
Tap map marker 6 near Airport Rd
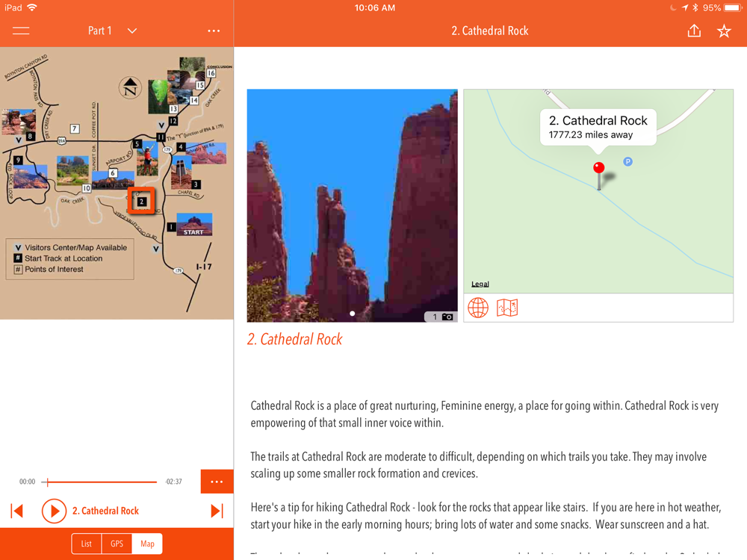click(x=113, y=173)
